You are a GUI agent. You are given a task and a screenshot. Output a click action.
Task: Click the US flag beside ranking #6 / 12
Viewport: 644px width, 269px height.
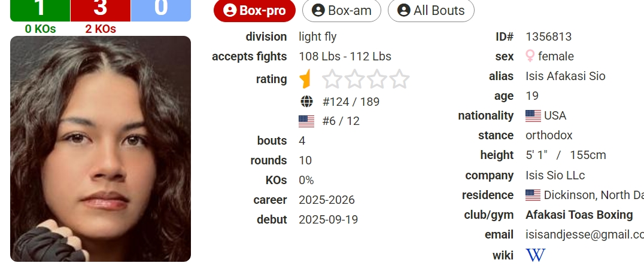pyautogui.click(x=306, y=121)
